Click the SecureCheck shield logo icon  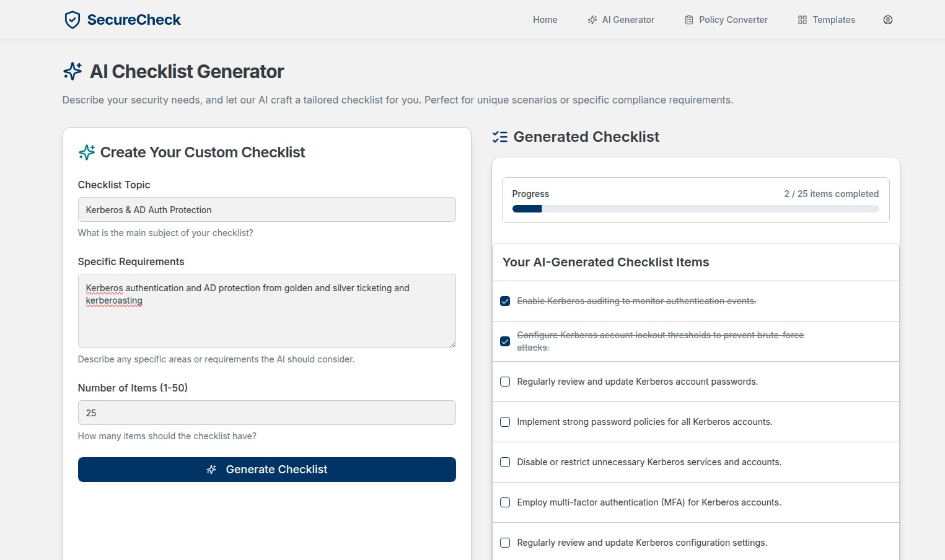click(x=73, y=19)
